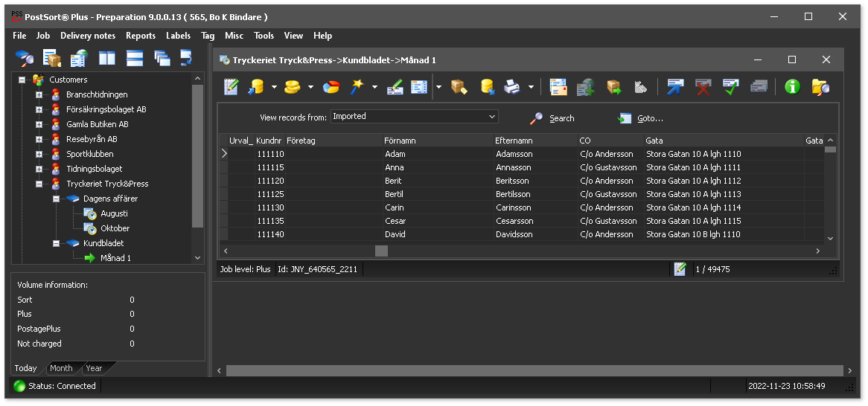The image size is (868, 406).
Task: Click the database with blue arrow import icon
Action: tap(256, 87)
